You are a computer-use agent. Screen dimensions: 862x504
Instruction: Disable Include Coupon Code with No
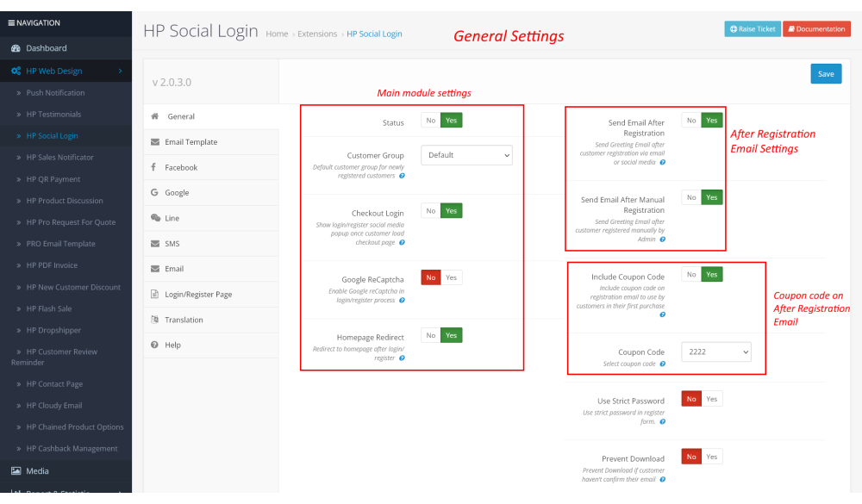[691, 274]
